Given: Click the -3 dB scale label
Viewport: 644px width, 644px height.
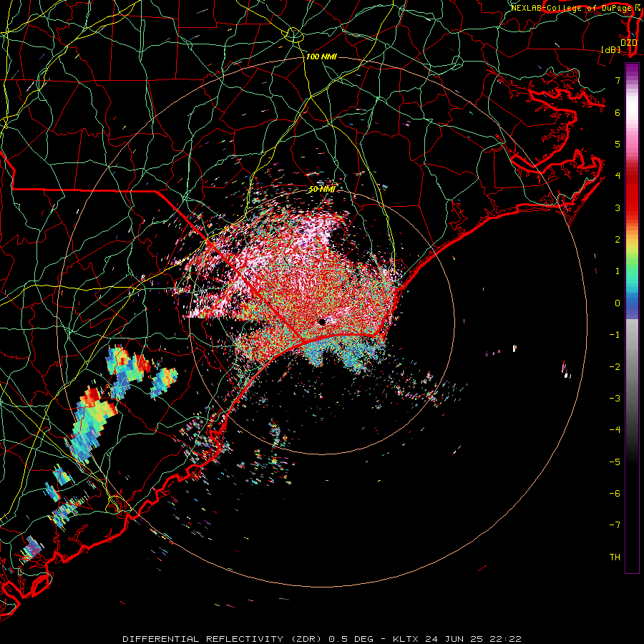Looking at the screenshot, I should 615,399.
